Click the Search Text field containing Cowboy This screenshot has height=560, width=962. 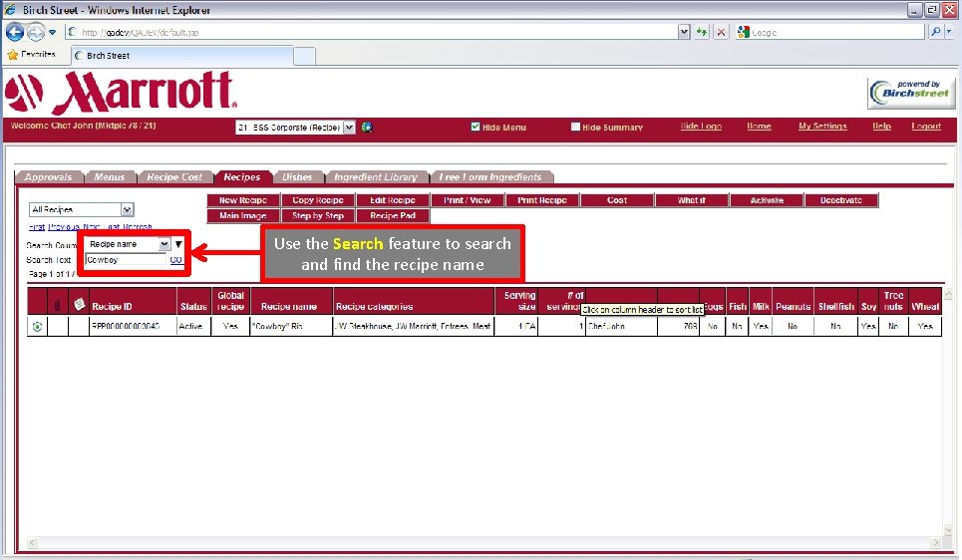[126, 260]
